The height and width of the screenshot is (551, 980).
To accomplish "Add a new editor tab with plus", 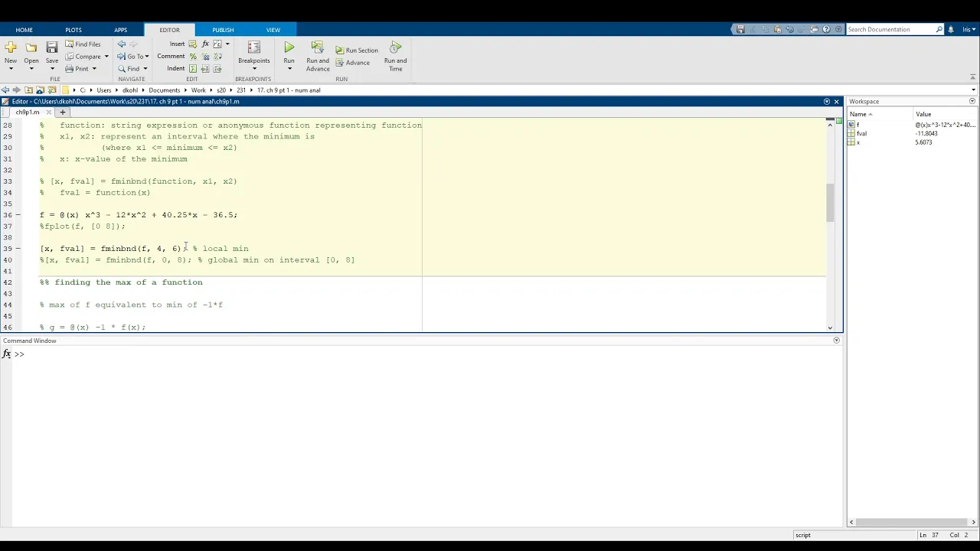I will click(63, 112).
